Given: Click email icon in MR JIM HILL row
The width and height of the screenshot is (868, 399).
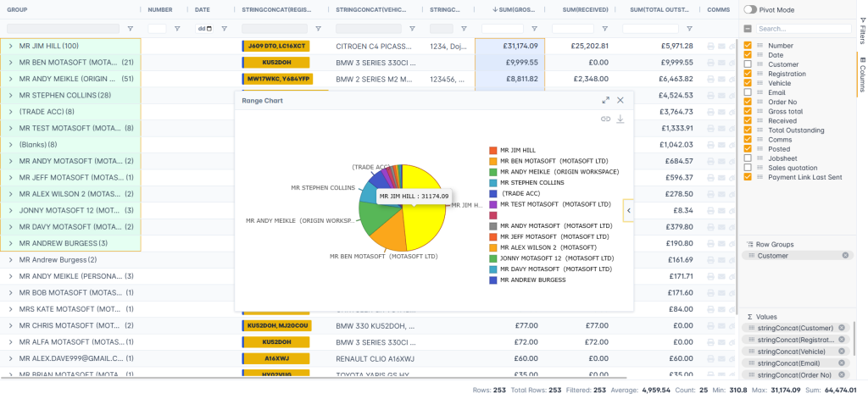Looking at the screenshot, I should click(722, 47).
